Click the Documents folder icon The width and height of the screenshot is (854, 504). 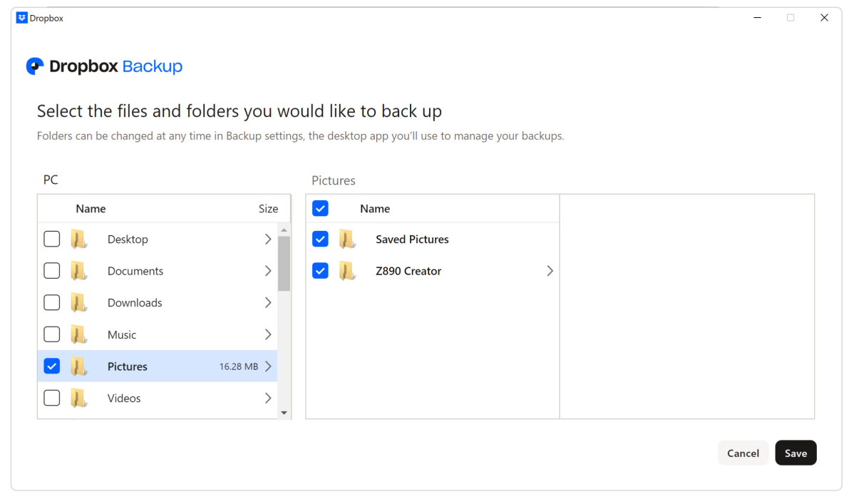tap(78, 271)
